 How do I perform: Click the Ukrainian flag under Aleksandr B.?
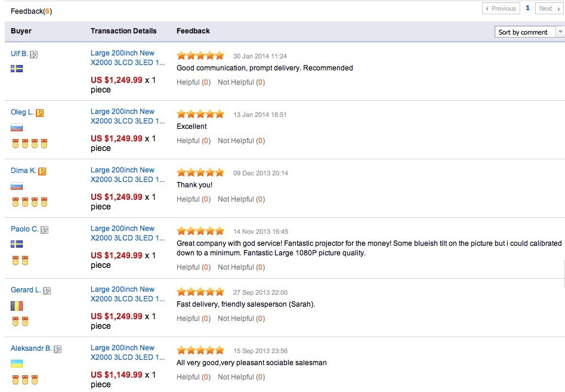pos(17,364)
